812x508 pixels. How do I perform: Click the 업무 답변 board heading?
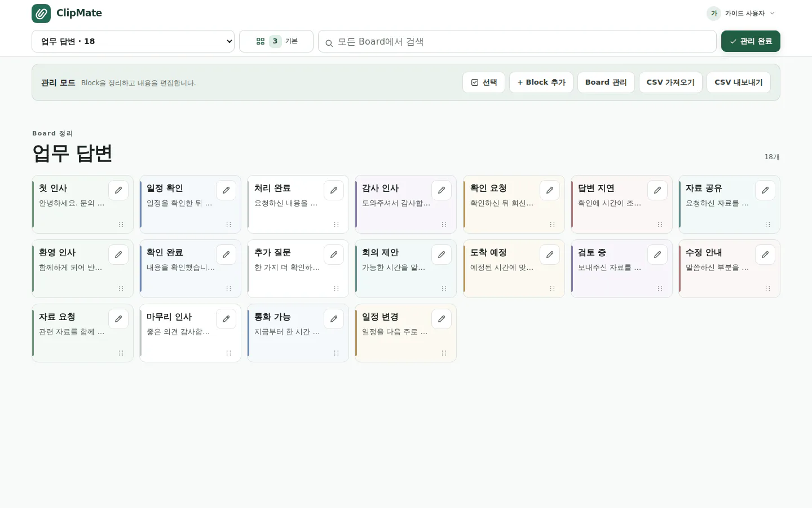(x=72, y=153)
